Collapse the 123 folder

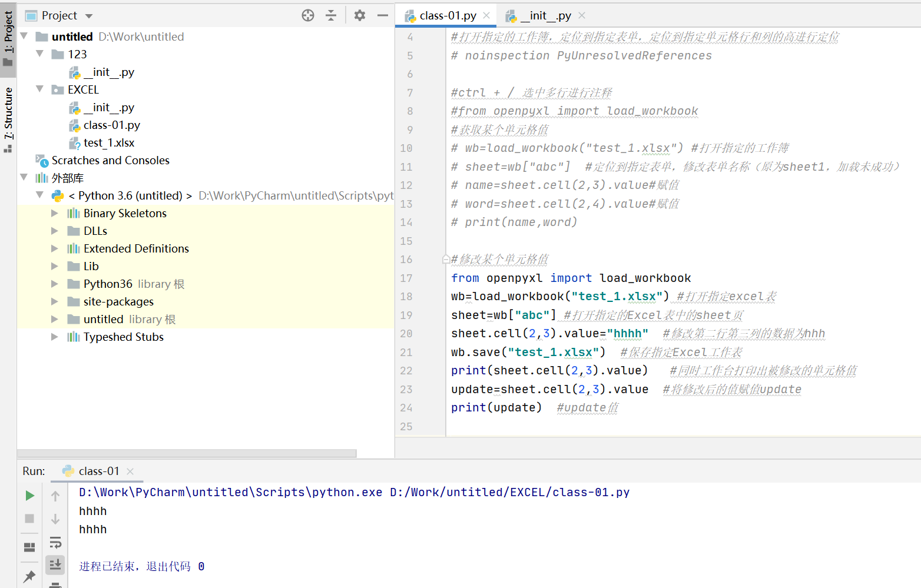point(40,54)
